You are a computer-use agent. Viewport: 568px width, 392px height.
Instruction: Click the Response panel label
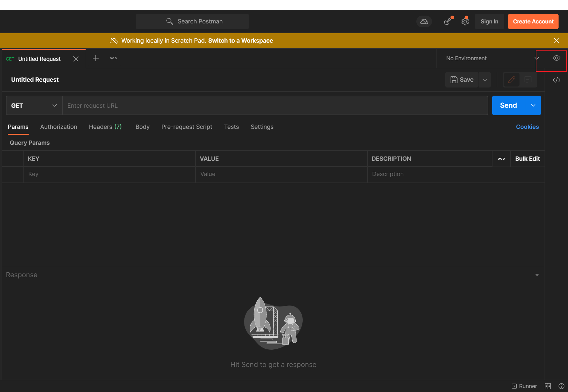(x=21, y=275)
